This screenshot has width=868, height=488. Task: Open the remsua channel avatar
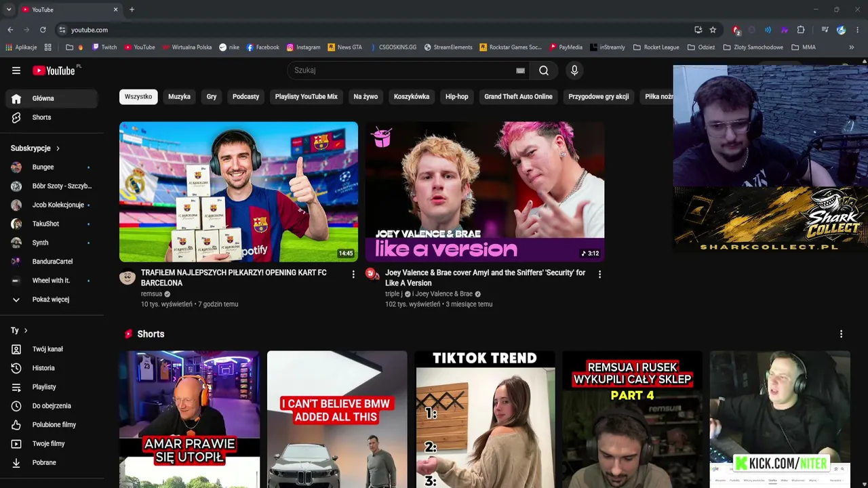pos(127,277)
